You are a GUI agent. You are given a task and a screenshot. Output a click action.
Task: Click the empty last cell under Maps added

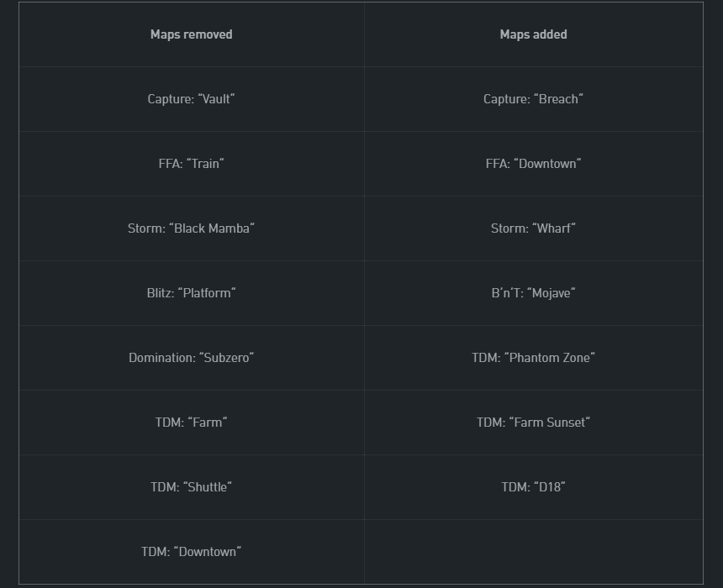533,552
